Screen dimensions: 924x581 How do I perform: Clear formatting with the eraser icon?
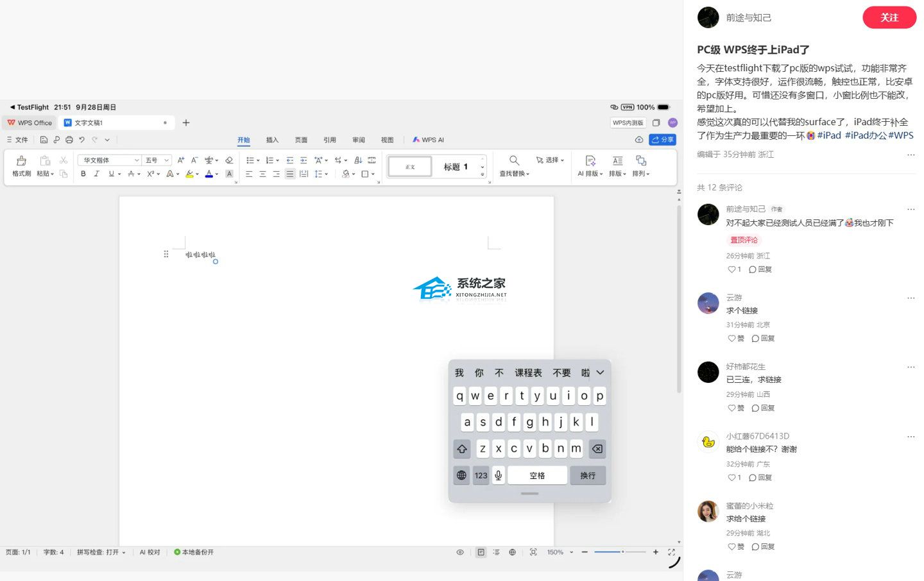pyautogui.click(x=229, y=160)
